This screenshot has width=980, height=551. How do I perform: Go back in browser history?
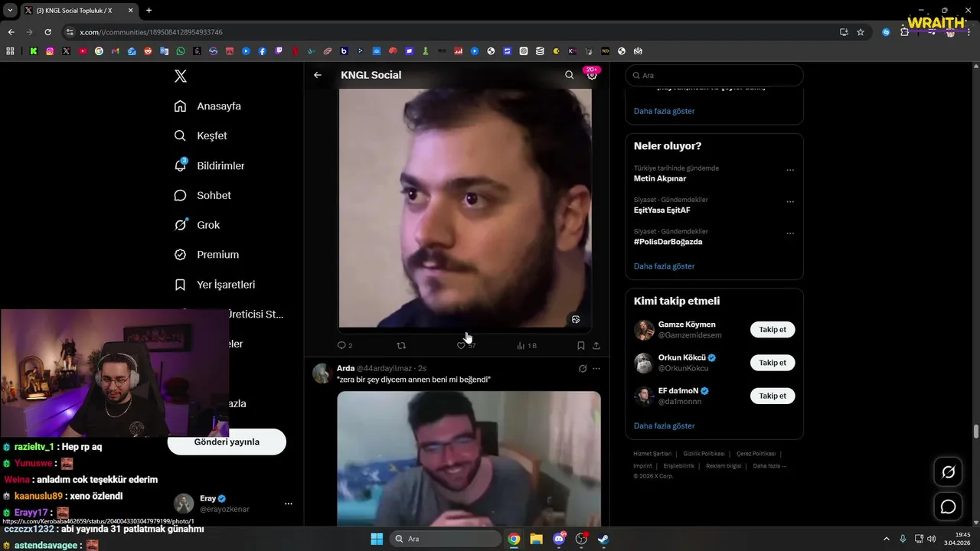tap(11, 32)
